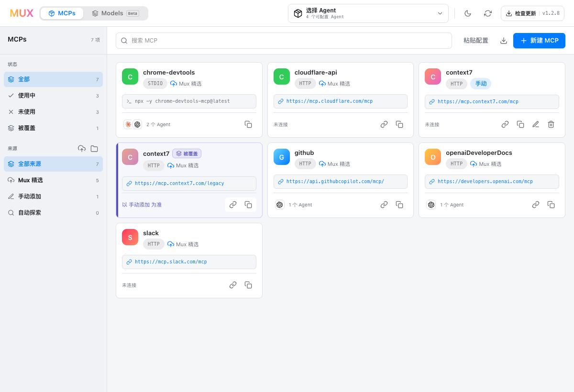Toggle dark mode with the moon icon
Viewport: 574px width, 392px height.
468,13
